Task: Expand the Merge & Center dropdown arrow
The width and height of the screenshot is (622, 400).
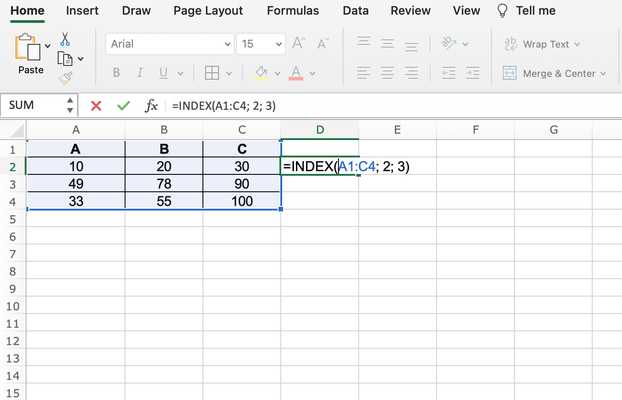Action: click(x=603, y=74)
